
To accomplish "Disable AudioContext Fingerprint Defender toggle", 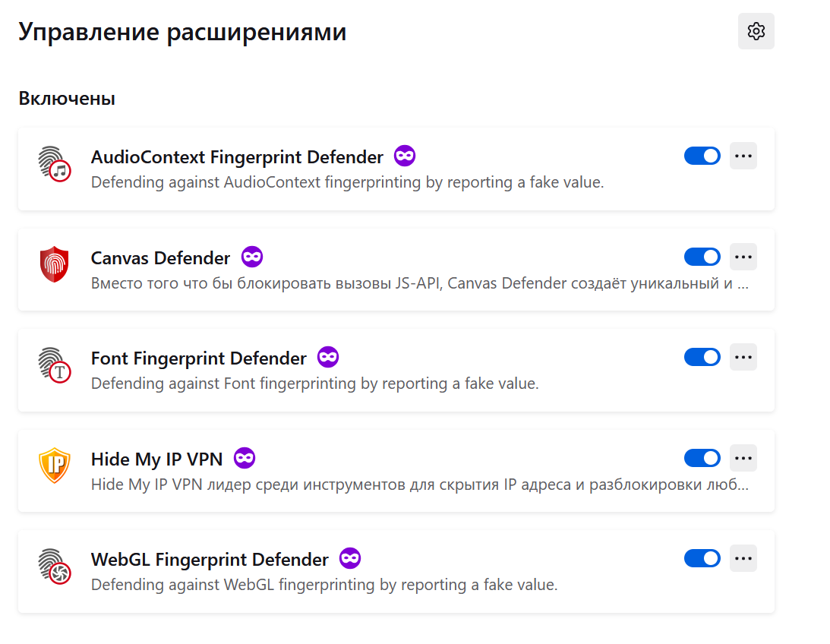I will 702,156.
